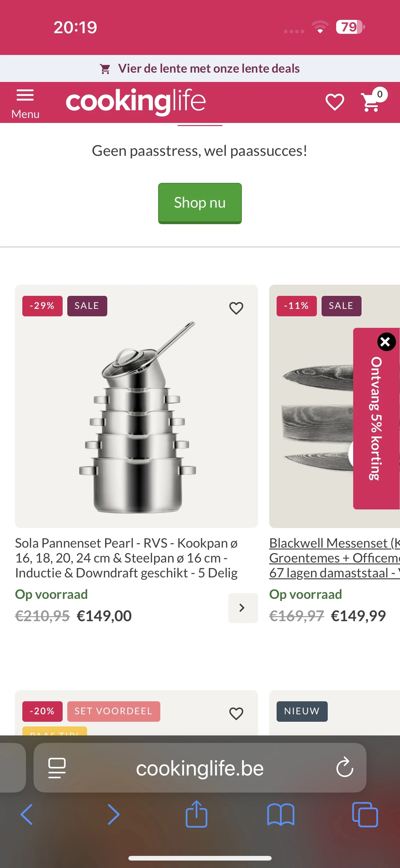Open the lente deals banner link
Screen dimensions: 400x868
[x=200, y=68]
